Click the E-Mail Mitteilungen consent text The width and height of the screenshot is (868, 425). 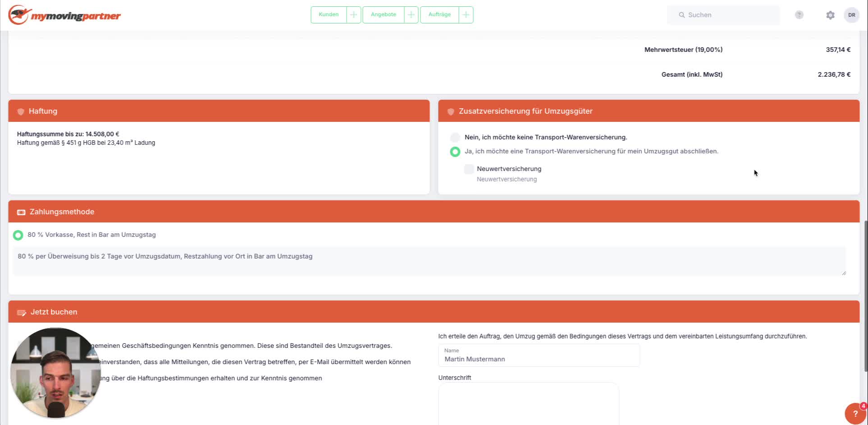(255, 362)
